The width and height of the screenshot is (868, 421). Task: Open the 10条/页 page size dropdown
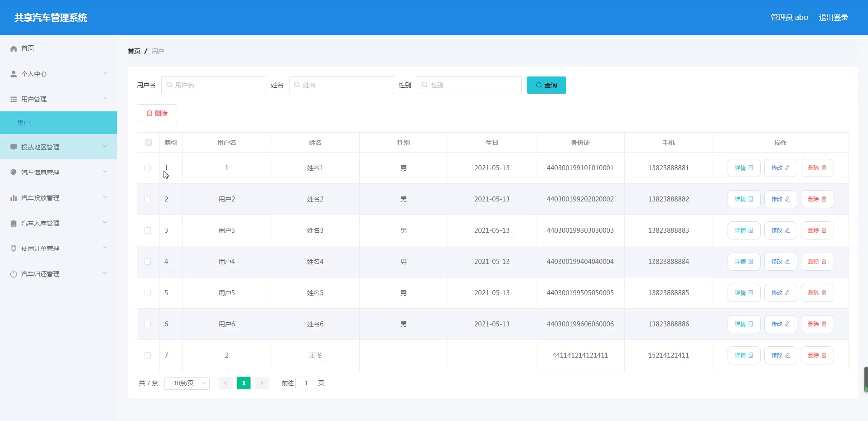(x=187, y=383)
